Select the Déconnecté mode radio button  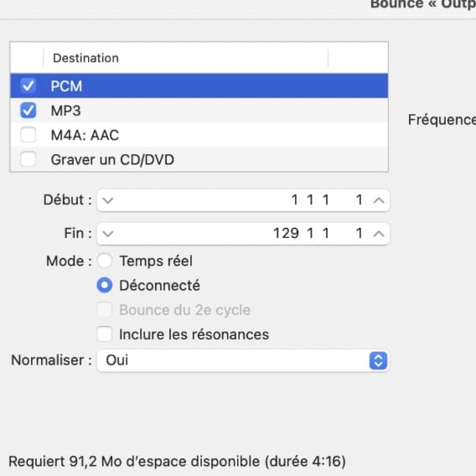point(105,286)
